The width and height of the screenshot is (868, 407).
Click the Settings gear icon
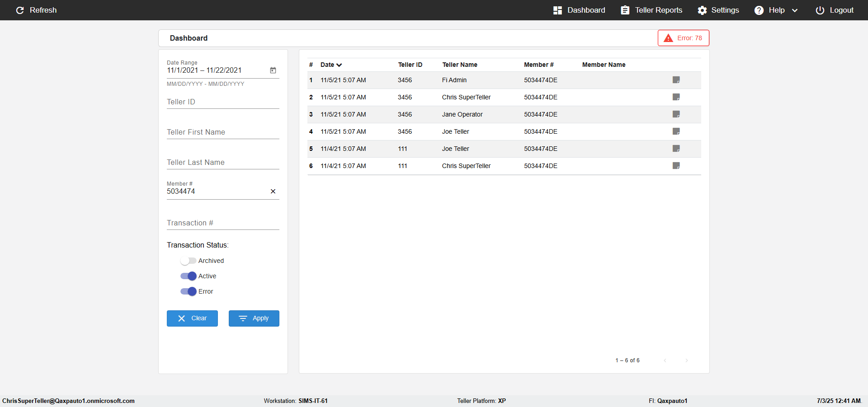[x=702, y=10]
